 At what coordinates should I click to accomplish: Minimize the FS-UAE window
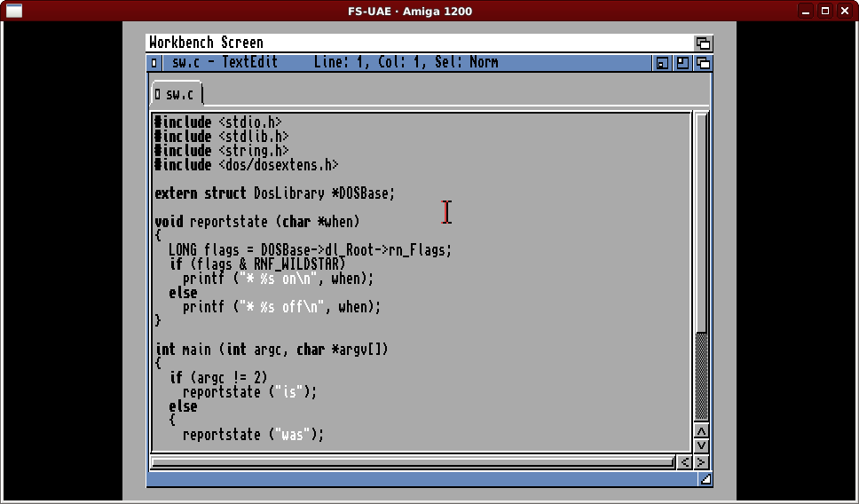point(806,11)
